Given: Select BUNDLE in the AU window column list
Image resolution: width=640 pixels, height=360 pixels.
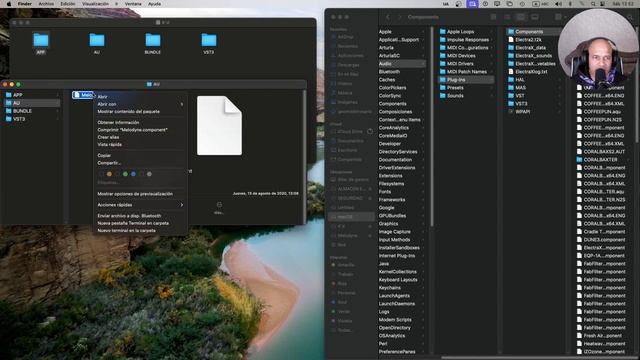Looking at the screenshot, I should (31, 111).
